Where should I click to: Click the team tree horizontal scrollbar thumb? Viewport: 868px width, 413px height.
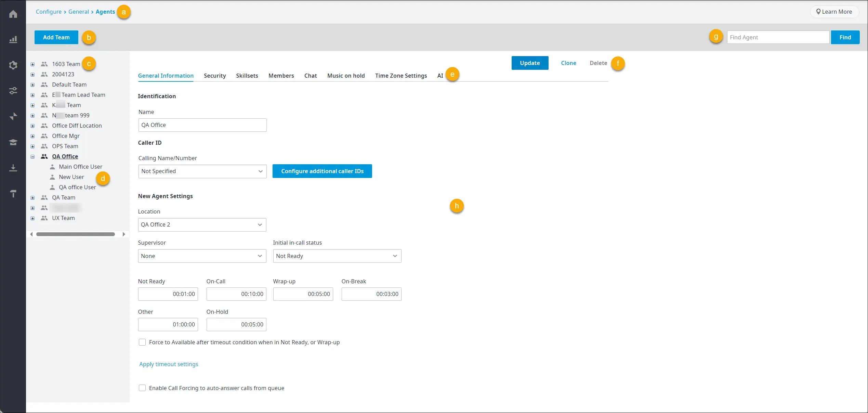(76, 234)
